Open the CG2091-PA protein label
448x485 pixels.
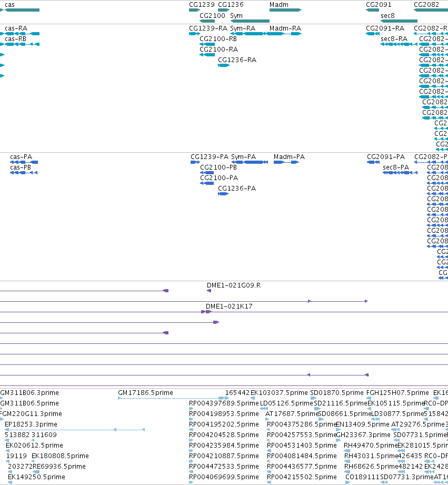(x=386, y=157)
